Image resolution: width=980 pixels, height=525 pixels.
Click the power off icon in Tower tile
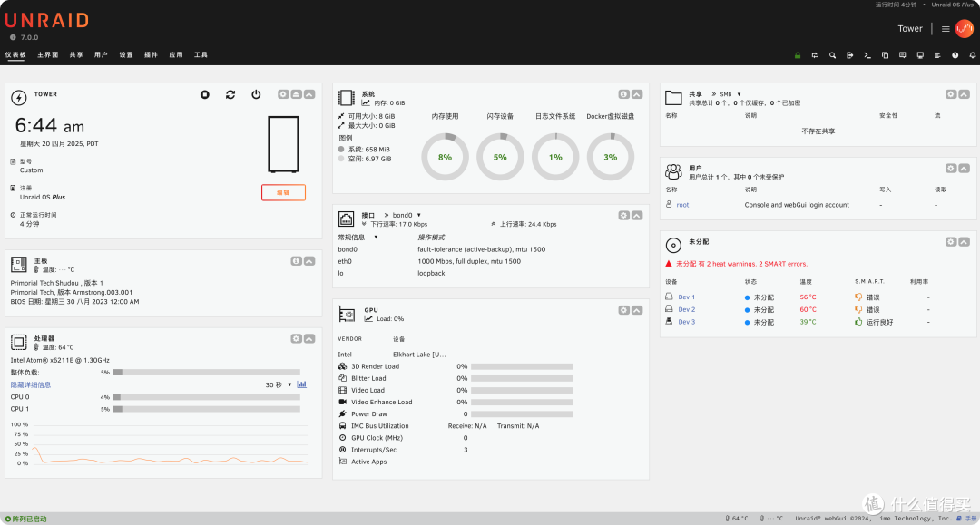256,94
